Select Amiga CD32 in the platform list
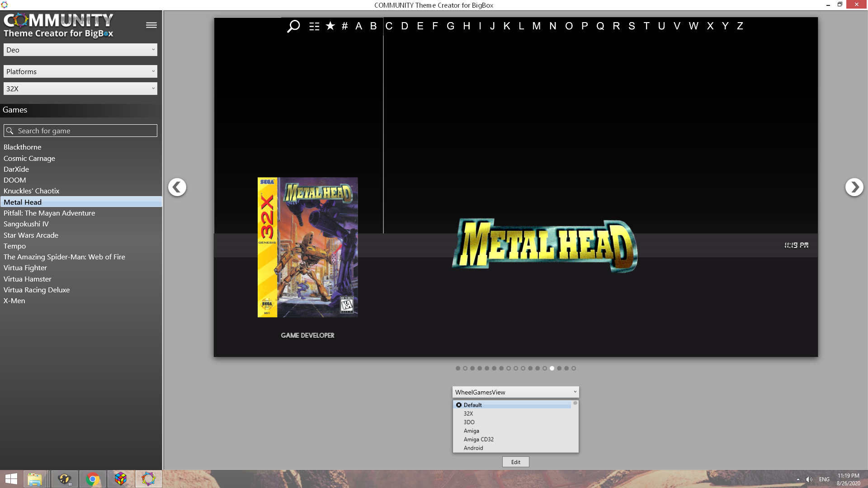This screenshot has width=868, height=488. (x=512, y=439)
